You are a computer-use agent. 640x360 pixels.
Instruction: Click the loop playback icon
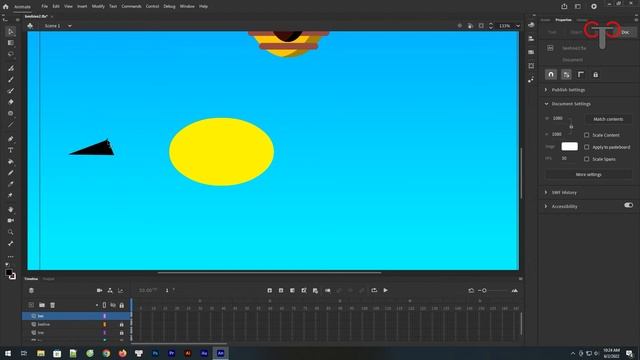[x=374, y=291]
